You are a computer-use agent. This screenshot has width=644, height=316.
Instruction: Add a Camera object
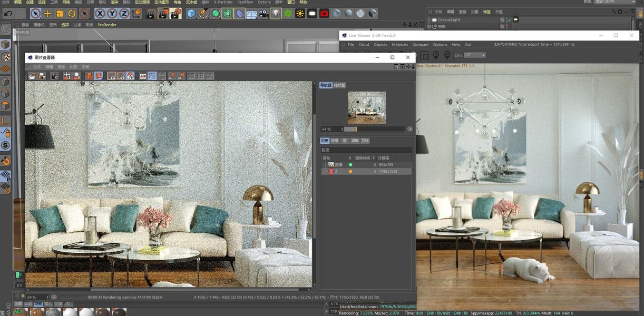(x=264, y=13)
